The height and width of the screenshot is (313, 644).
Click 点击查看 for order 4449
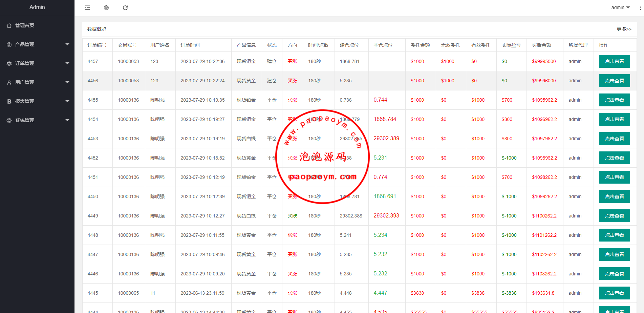click(614, 216)
